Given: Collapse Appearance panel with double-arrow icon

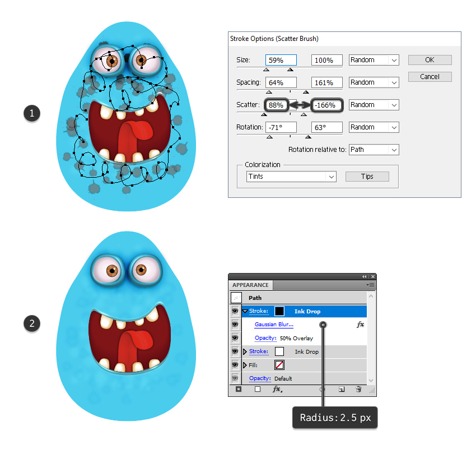Looking at the screenshot, I should 365,276.
